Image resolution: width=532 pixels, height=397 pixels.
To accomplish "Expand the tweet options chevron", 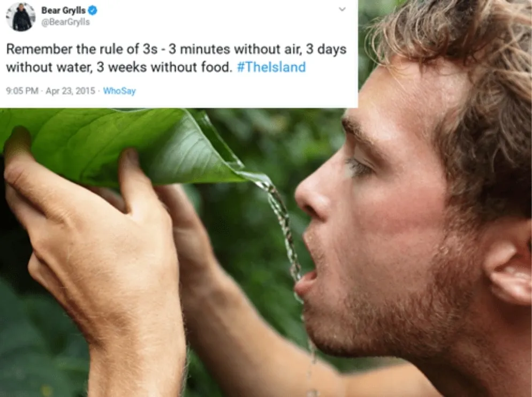I will pos(343,9).
